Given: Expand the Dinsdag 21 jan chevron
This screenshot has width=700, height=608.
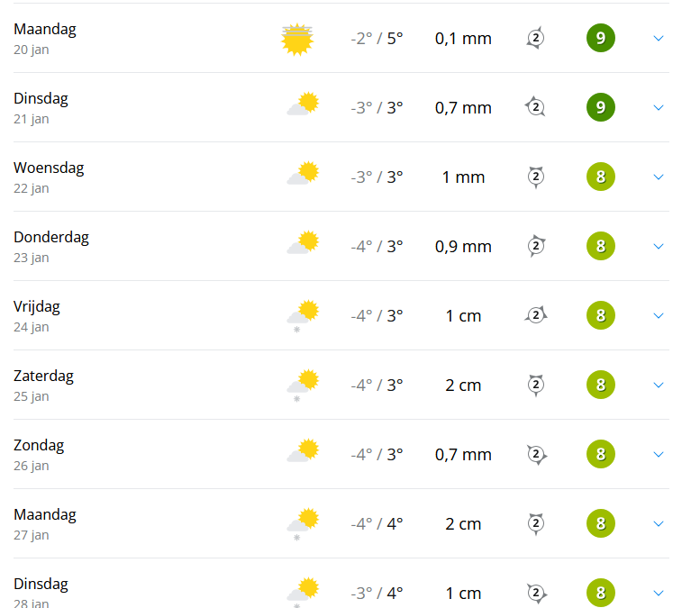Looking at the screenshot, I should point(658,108).
